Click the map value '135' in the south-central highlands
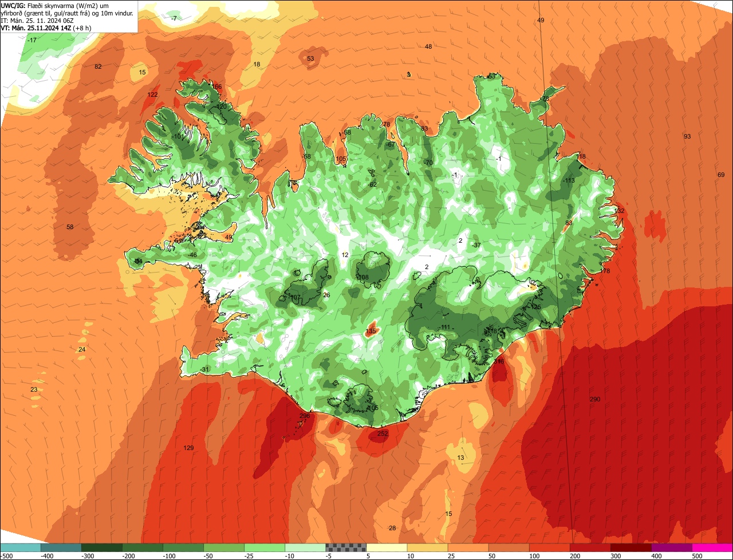This screenshot has height=560, width=733. (371, 331)
